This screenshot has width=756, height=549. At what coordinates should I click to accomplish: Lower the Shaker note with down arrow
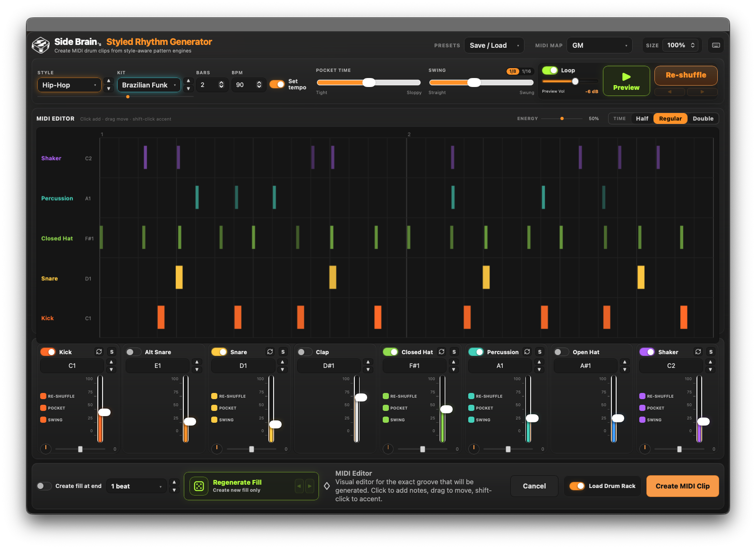710,370
